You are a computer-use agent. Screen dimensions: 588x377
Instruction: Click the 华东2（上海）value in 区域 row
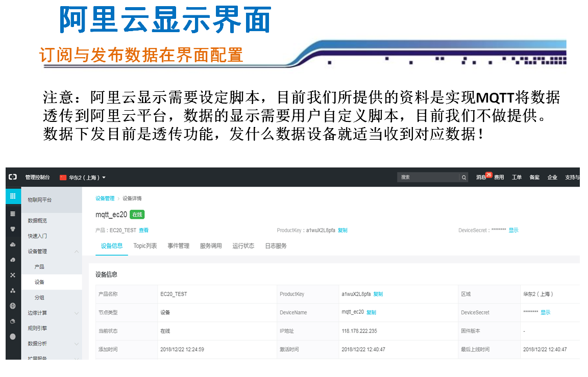tap(538, 294)
